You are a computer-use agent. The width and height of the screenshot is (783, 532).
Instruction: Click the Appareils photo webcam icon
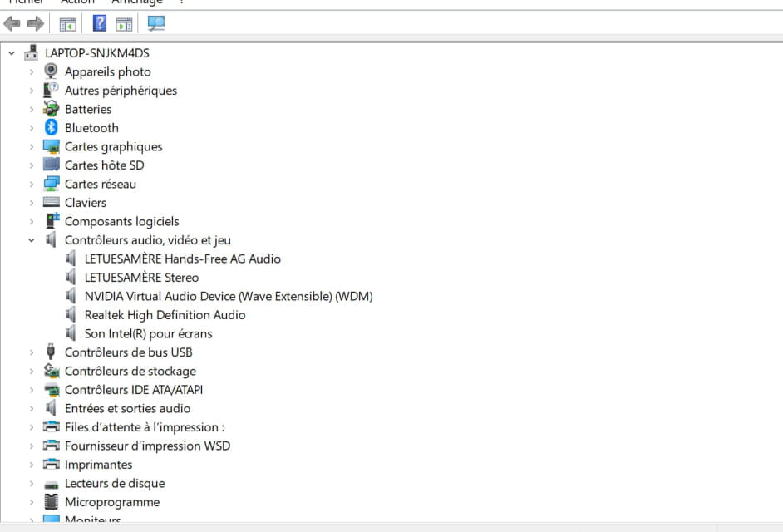[51, 71]
